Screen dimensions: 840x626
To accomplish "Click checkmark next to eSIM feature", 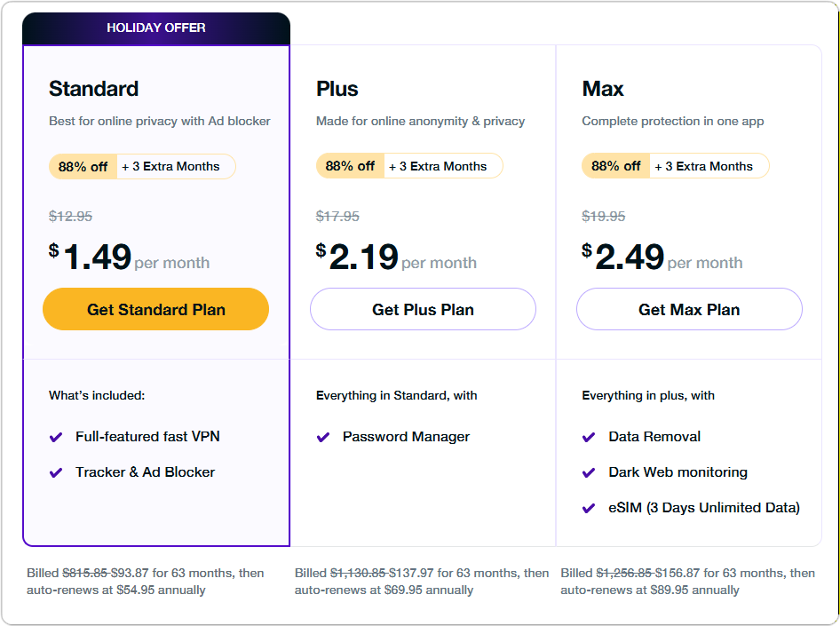I will 589,508.
